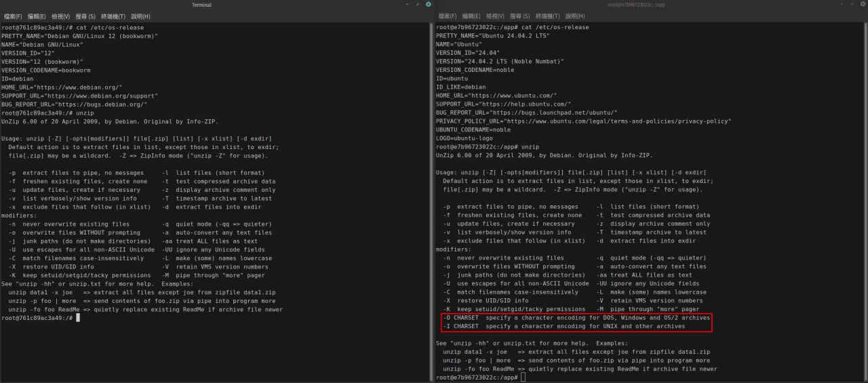Click SUPPORT_URL help.ubuntu.com line

(x=504, y=104)
